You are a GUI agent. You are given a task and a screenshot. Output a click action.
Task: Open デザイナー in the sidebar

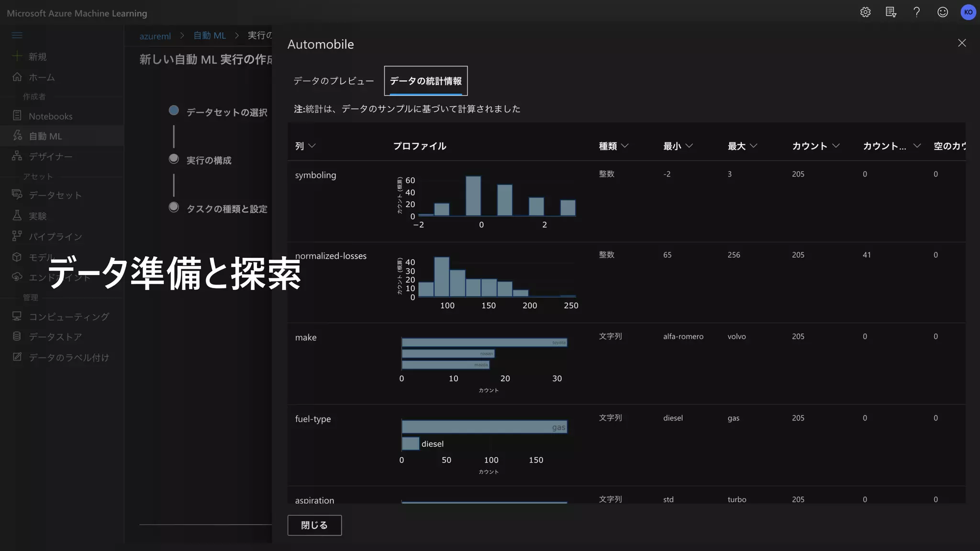pyautogui.click(x=50, y=156)
